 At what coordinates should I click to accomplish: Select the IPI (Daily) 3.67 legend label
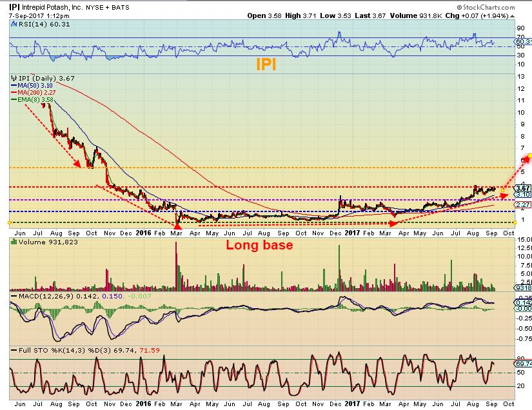tap(46, 79)
